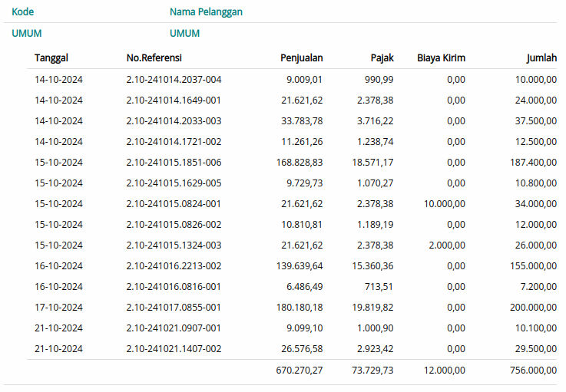Screen dimensions: 566x392
Task: Select the Biaya Kirim column header
Action: pyautogui.click(x=441, y=58)
